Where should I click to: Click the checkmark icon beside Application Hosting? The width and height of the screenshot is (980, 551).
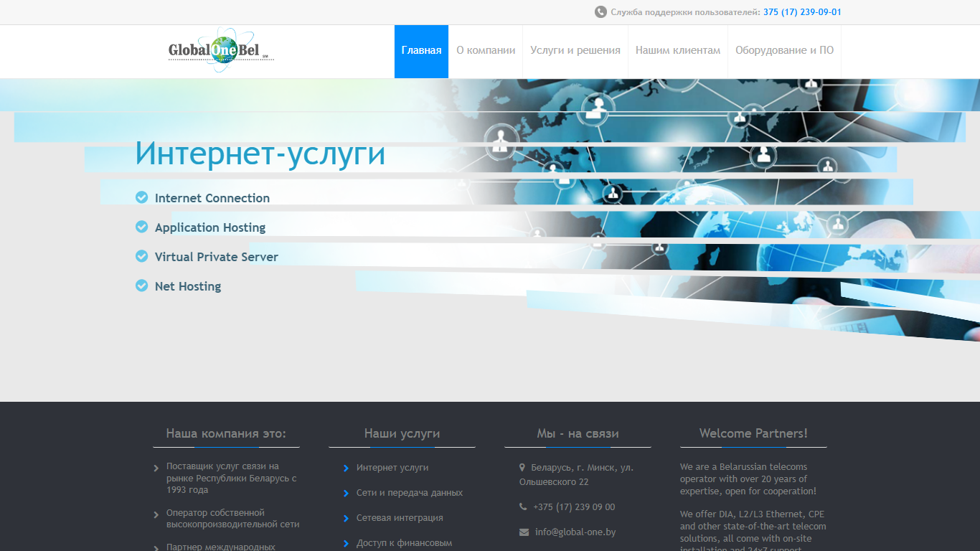click(142, 227)
